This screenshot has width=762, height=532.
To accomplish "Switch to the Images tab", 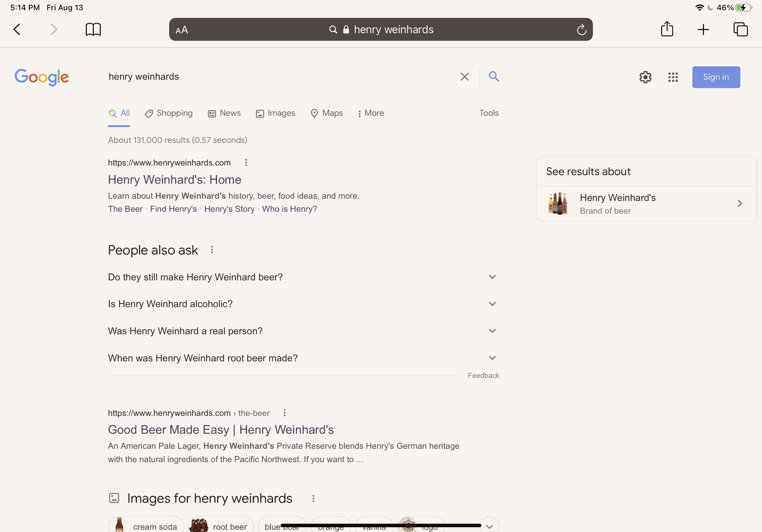I will point(275,114).
